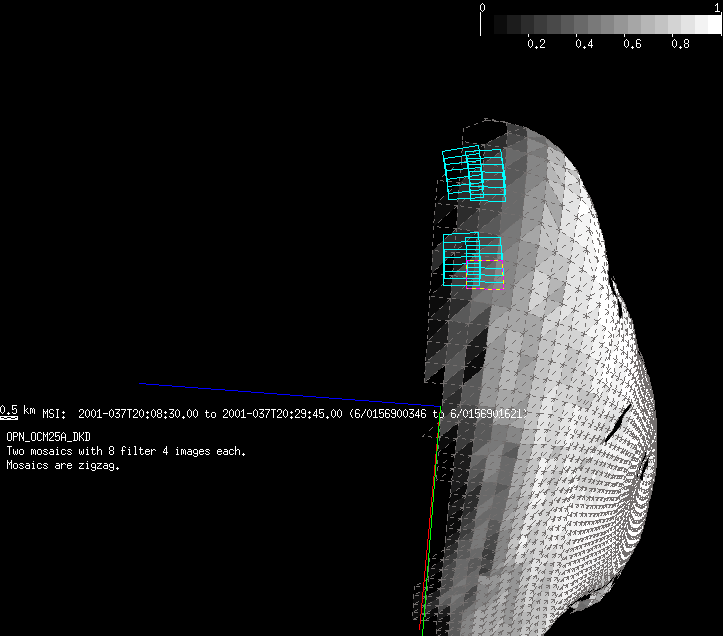Click the 0.8 tick on grayscale bar
Viewport: 723px width, 636px height.
[680, 44]
